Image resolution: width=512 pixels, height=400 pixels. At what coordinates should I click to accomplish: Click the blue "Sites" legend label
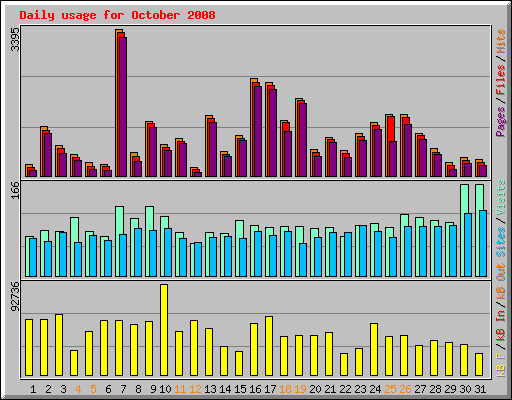[501, 242]
